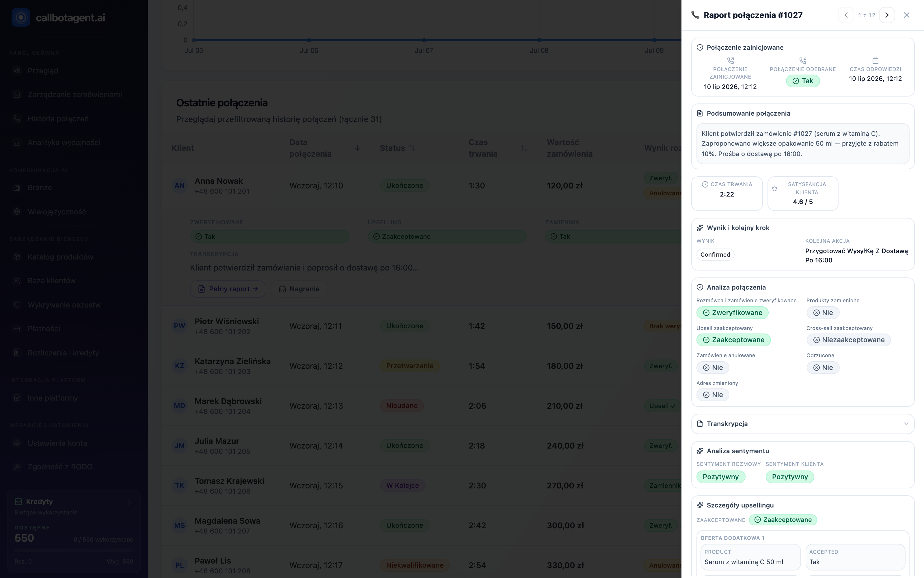
Task: Click Zaakceptowane badge in Szczegóły upsellingu
Action: 783,520
